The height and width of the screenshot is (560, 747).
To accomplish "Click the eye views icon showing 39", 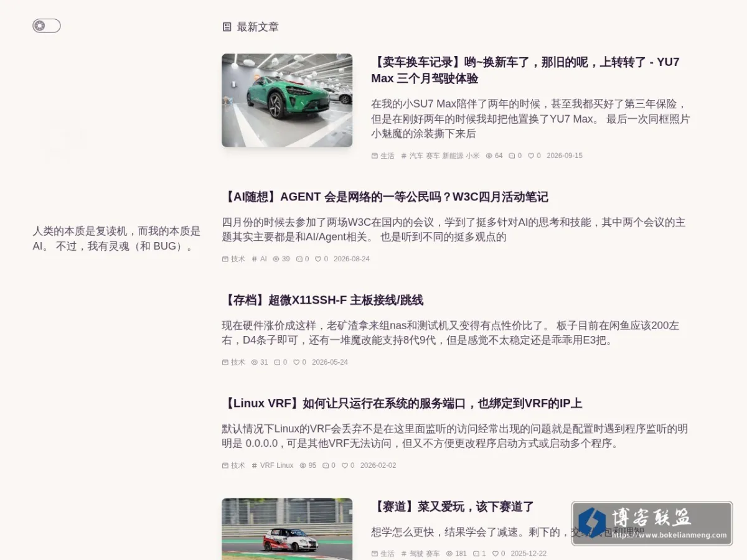I will (x=276, y=259).
